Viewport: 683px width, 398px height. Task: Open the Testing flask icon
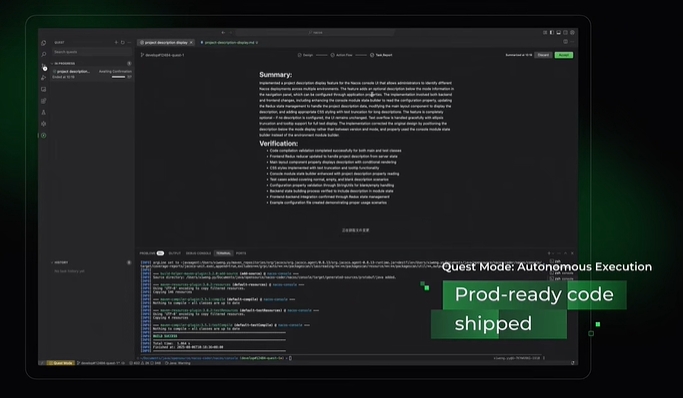44,112
